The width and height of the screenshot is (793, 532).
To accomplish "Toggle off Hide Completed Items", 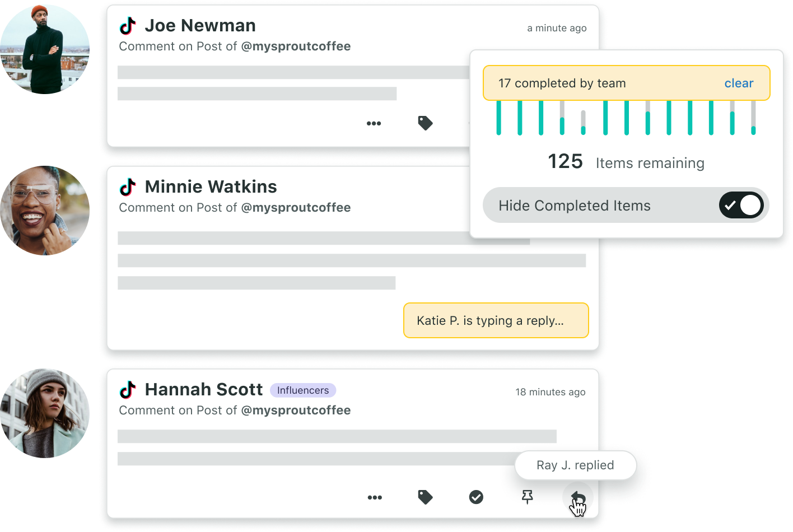I will [x=741, y=205].
